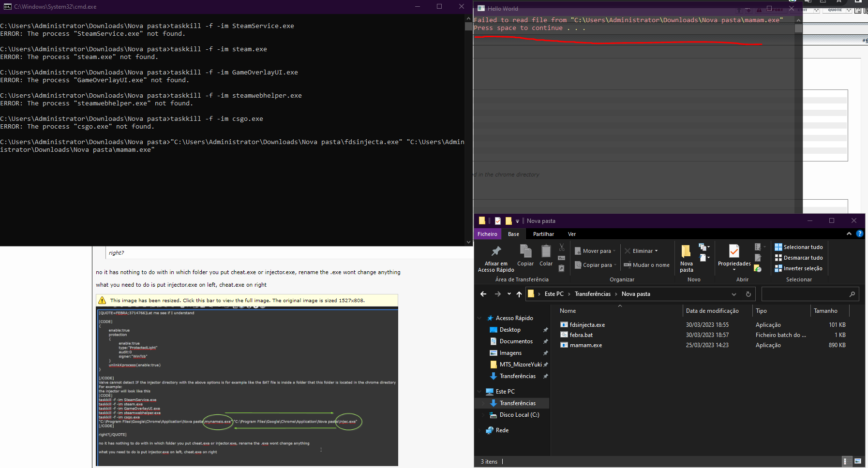This screenshot has height=468, width=868.
Task: Collapse Este PC tree node
Action: 479,392
